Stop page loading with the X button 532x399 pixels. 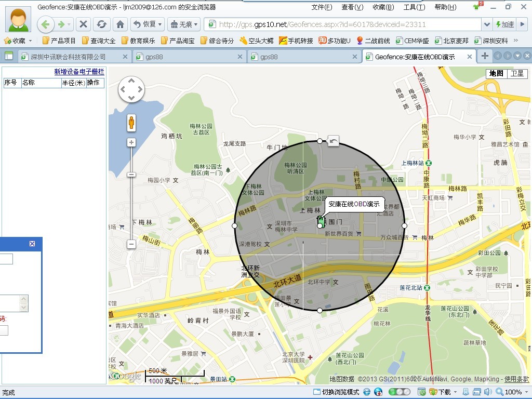[x=83, y=24]
